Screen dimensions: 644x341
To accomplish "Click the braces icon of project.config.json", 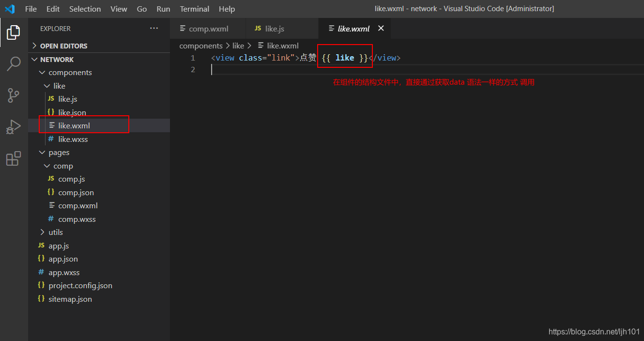I will (41, 285).
